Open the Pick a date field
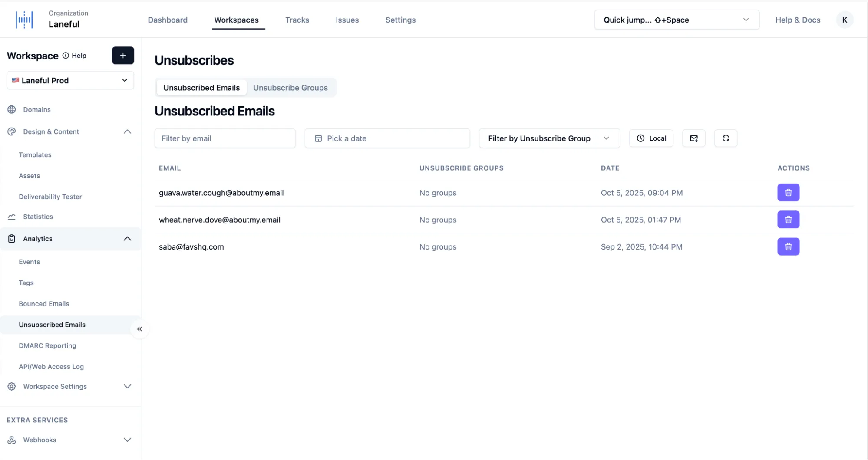This screenshot has width=868, height=460. (x=387, y=138)
